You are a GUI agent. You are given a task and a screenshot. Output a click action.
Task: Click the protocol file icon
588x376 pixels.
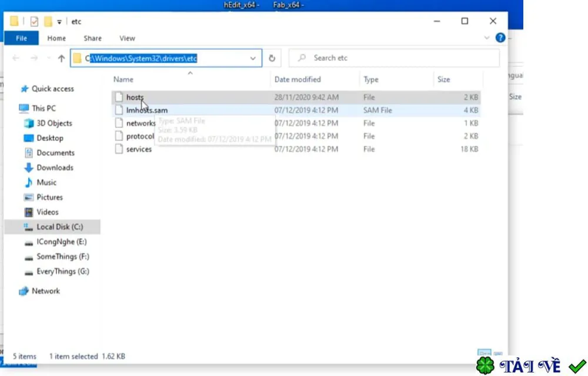119,136
